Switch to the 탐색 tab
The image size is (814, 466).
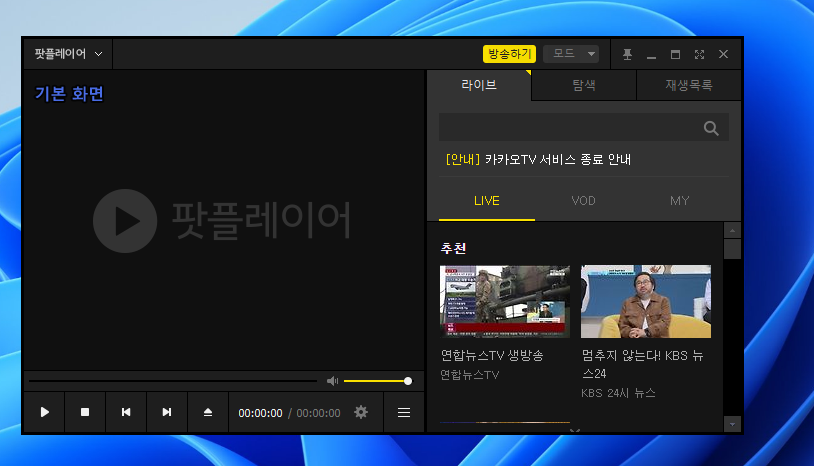pos(584,85)
